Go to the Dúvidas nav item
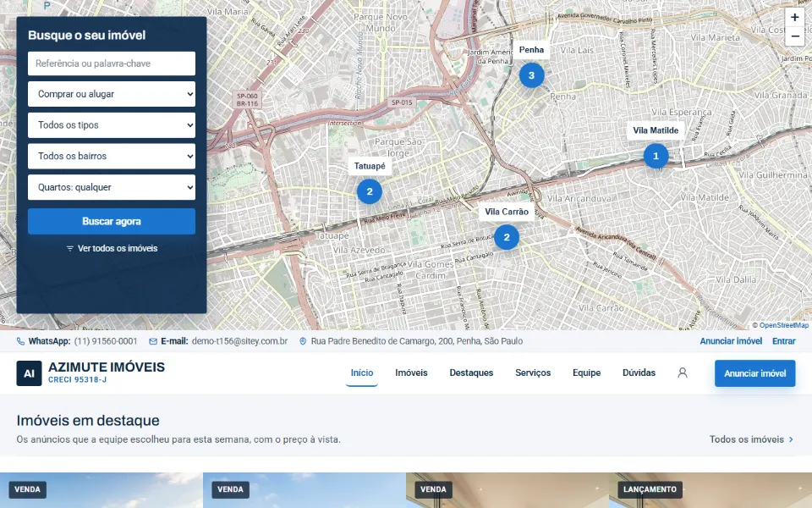The width and height of the screenshot is (812, 508). 639,373
